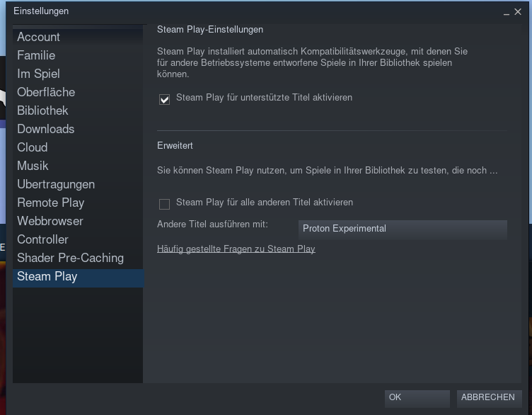532x415 pixels.
Task: Select the Cloud category
Action: tap(33, 147)
